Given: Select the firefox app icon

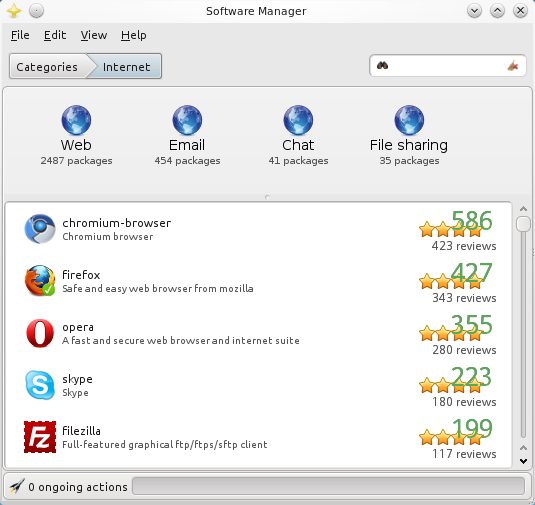Looking at the screenshot, I should pyautogui.click(x=40, y=281).
